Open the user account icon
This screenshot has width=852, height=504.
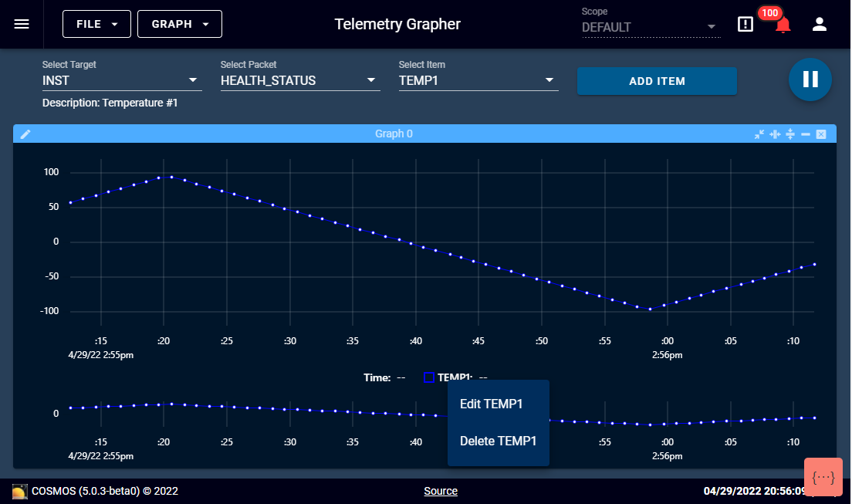click(819, 24)
